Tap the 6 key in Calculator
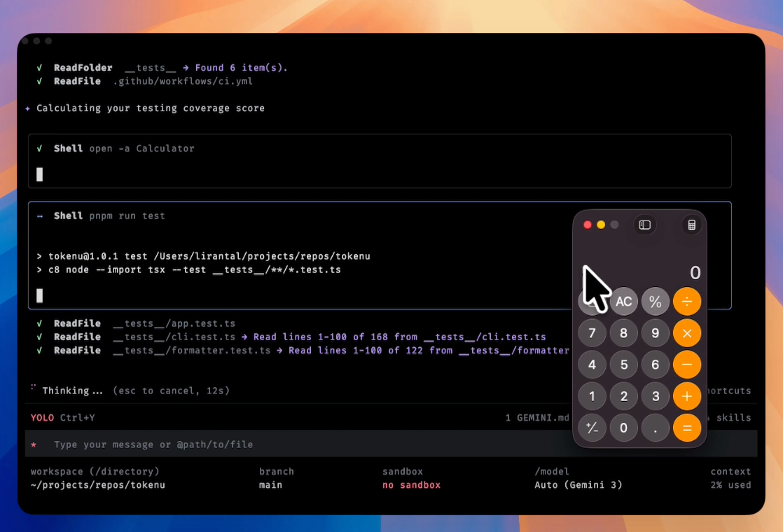Image resolution: width=783 pixels, height=532 pixels. click(655, 365)
